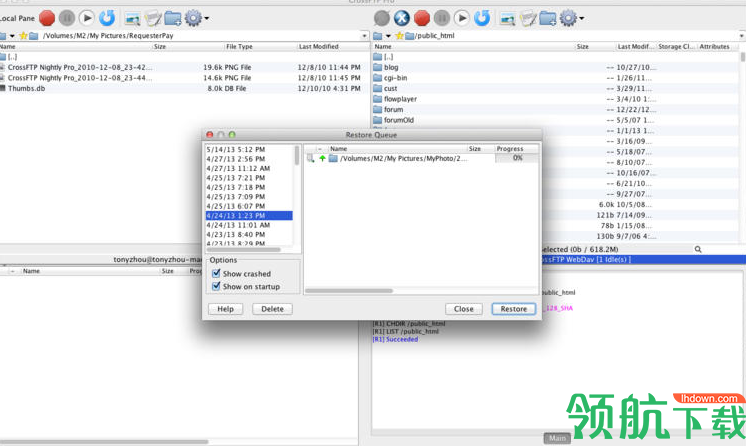Toggle the Show crashed checkbox
Image resolution: width=746 pixels, height=446 pixels.
(216, 273)
